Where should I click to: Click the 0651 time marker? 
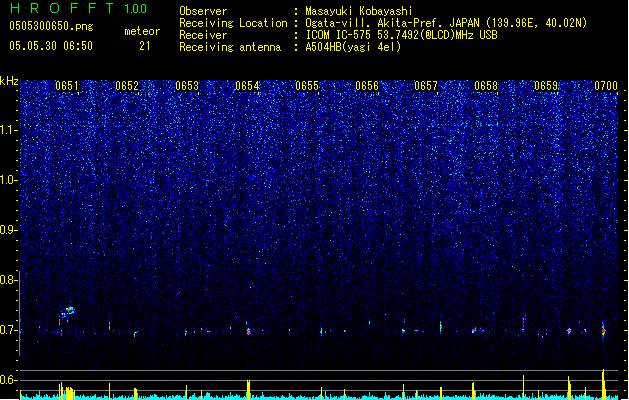pos(67,86)
